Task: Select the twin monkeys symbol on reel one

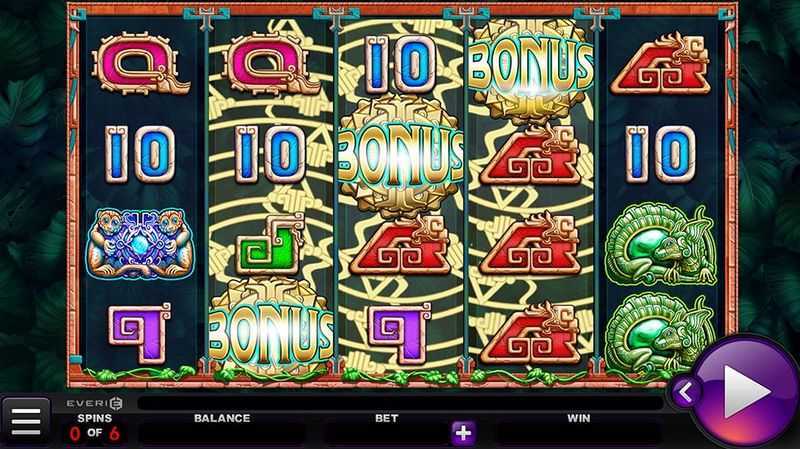Action: coord(140,243)
